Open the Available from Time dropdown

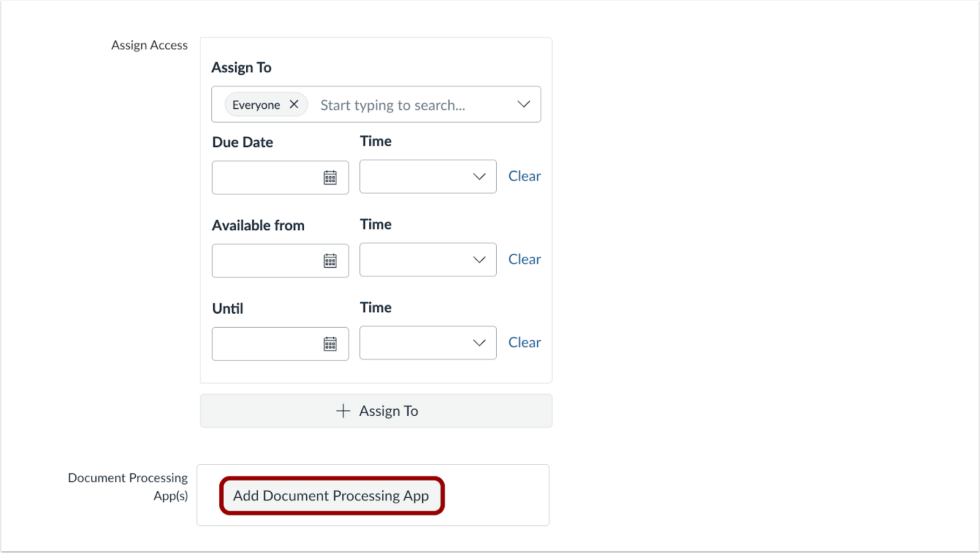[479, 260]
